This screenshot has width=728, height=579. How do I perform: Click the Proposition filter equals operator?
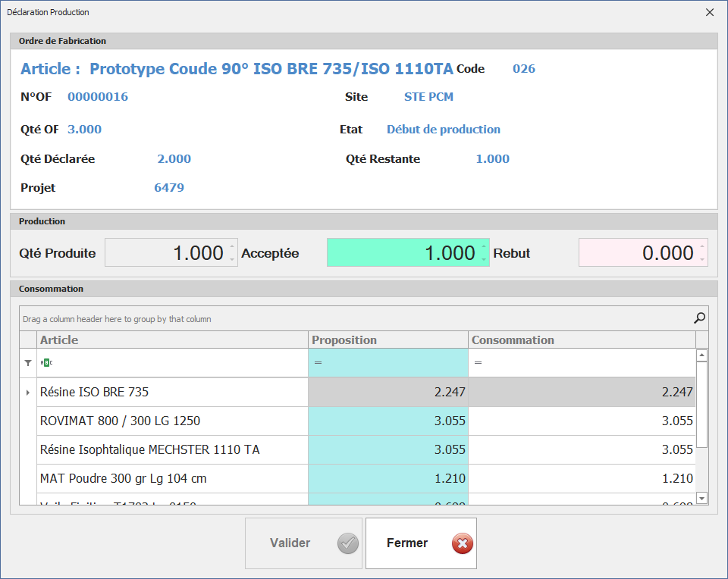pos(318,363)
